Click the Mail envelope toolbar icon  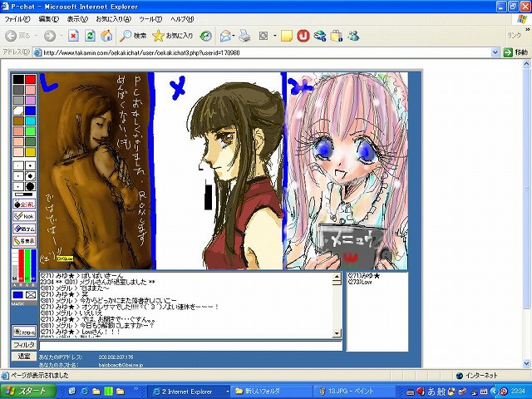(225, 36)
